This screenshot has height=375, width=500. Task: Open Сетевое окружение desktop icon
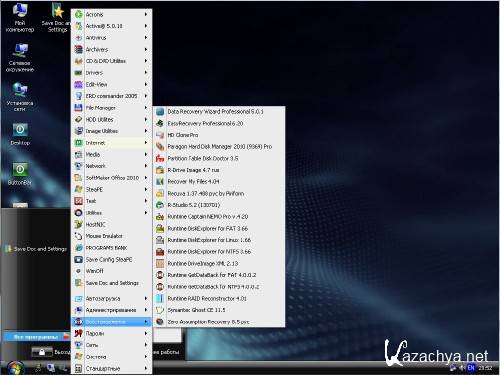click(x=20, y=57)
